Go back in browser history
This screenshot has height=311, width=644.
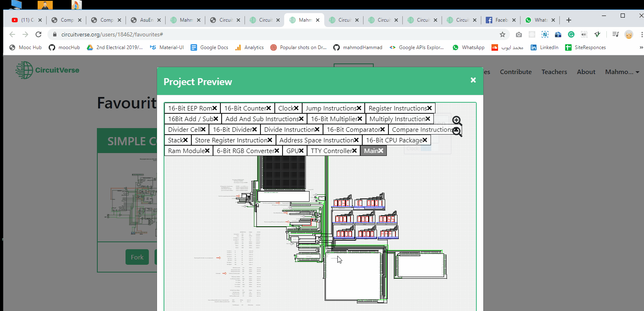pyautogui.click(x=12, y=34)
